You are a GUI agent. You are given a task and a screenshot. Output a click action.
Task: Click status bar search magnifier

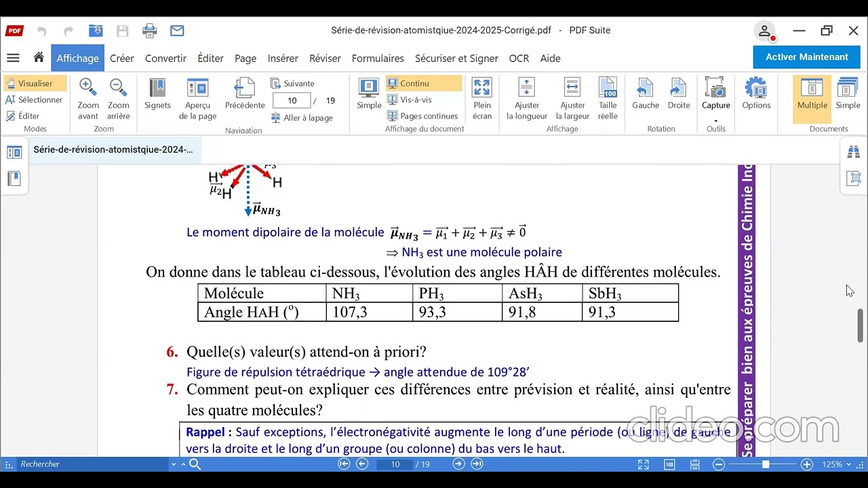click(195, 464)
